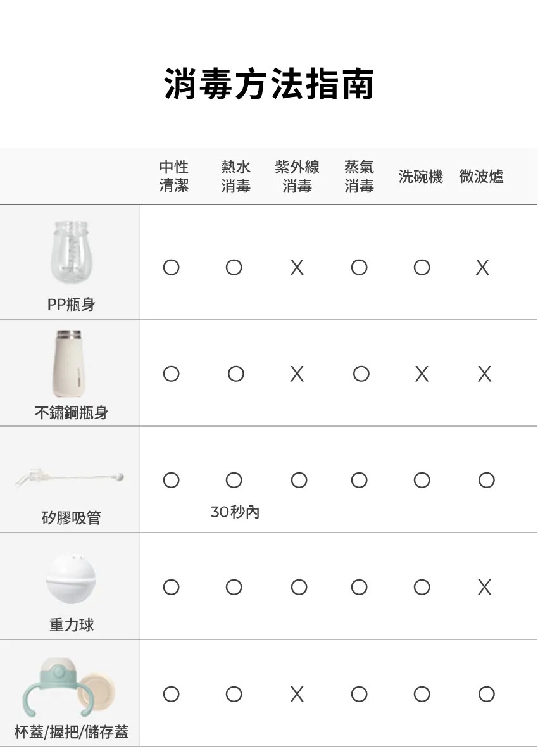Click the 不鏽鋼瓶身 stainless bottle image
Viewport: 538px width, 756px height.
pos(67,363)
